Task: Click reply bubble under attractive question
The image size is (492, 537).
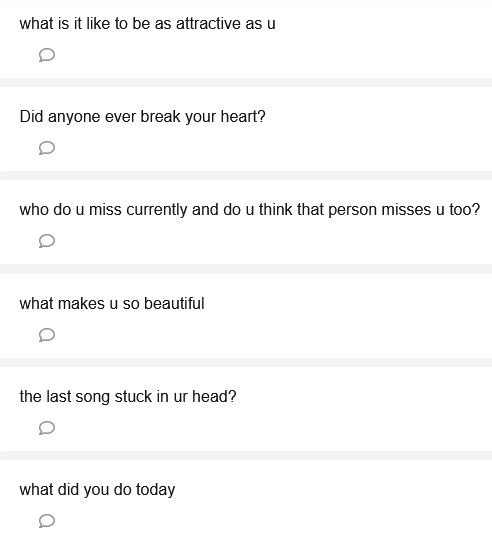Action: point(47,55)
